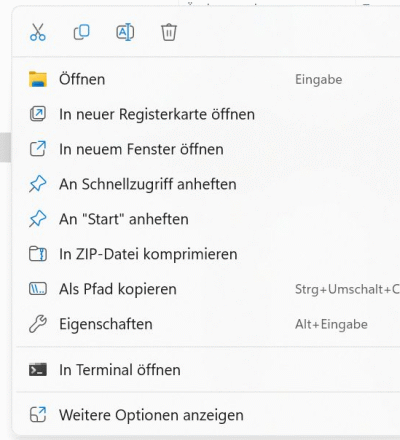
Task: Click the path icon beside Als Pfad kopieren
Action: (x=38, y=289)
